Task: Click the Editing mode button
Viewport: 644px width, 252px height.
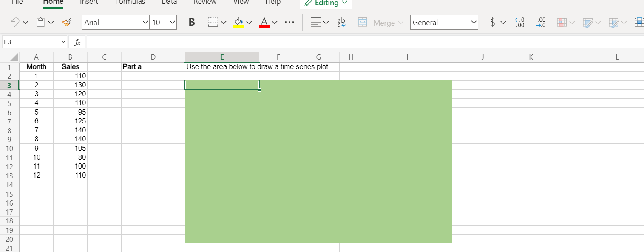Action: coord(325,4)
